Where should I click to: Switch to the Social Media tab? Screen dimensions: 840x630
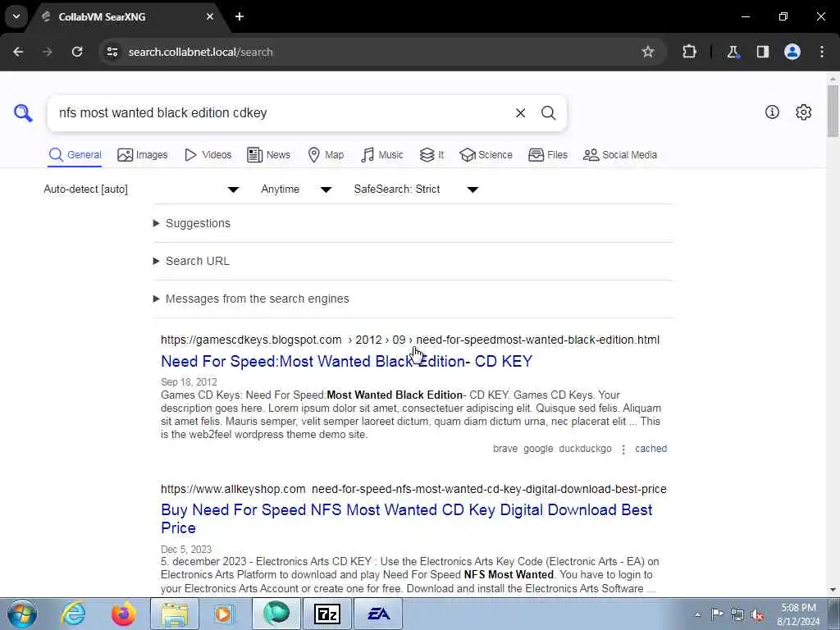coord(620,155)
